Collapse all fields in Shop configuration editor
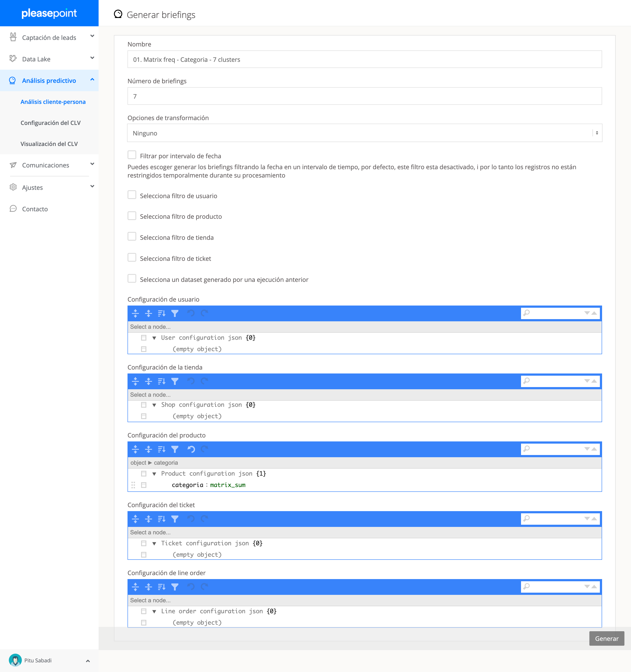The height and width of the screenshot is (672, 631). point(148,381)
